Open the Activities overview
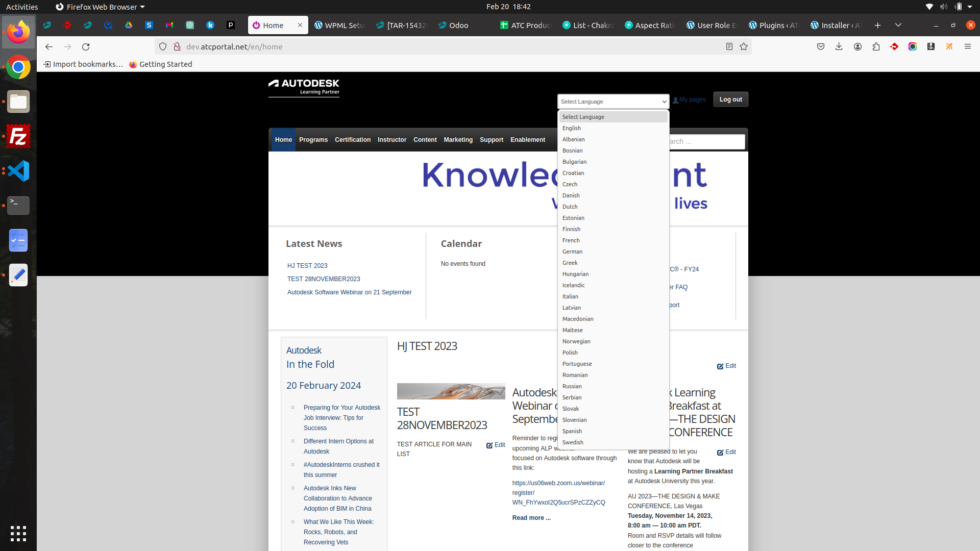This screenshot has height=551, width=980. click(x=22, y=7)
